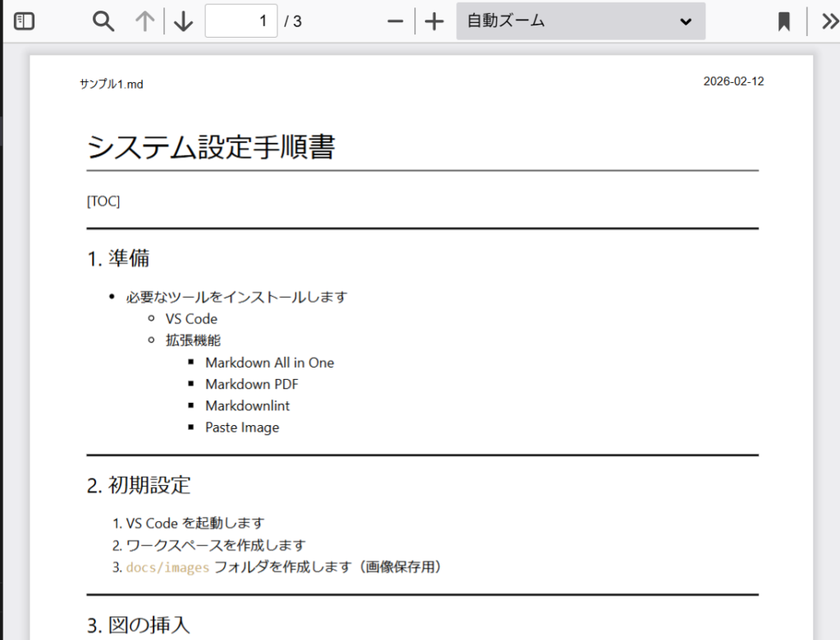This screenshot has width=840, height=640.
Task: Click the システム設定手順書 document title
Action: click(x=211, y=148)
